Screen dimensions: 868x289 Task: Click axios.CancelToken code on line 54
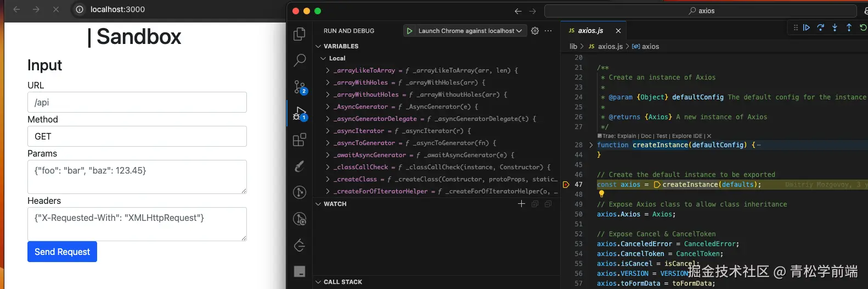[x=630, y=254]
